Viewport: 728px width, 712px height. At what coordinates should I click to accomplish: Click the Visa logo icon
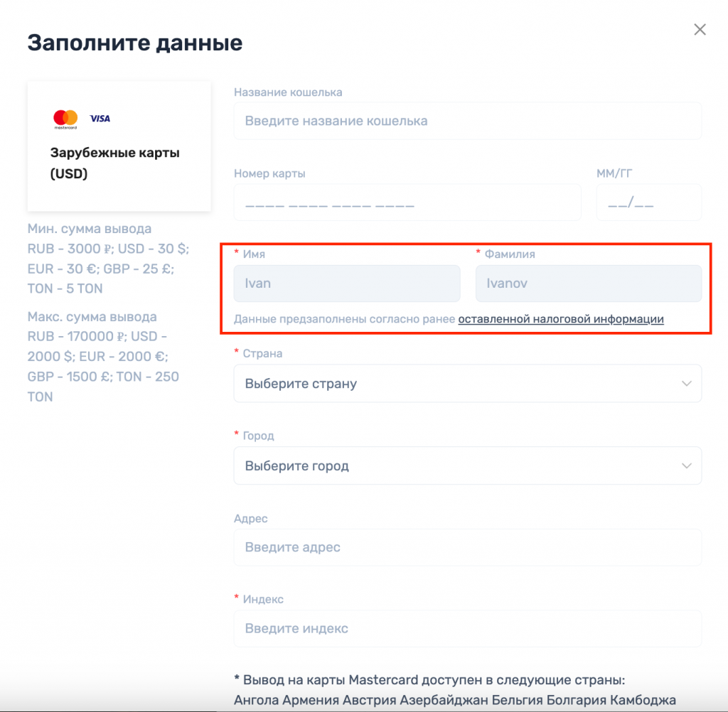point(100,119)
